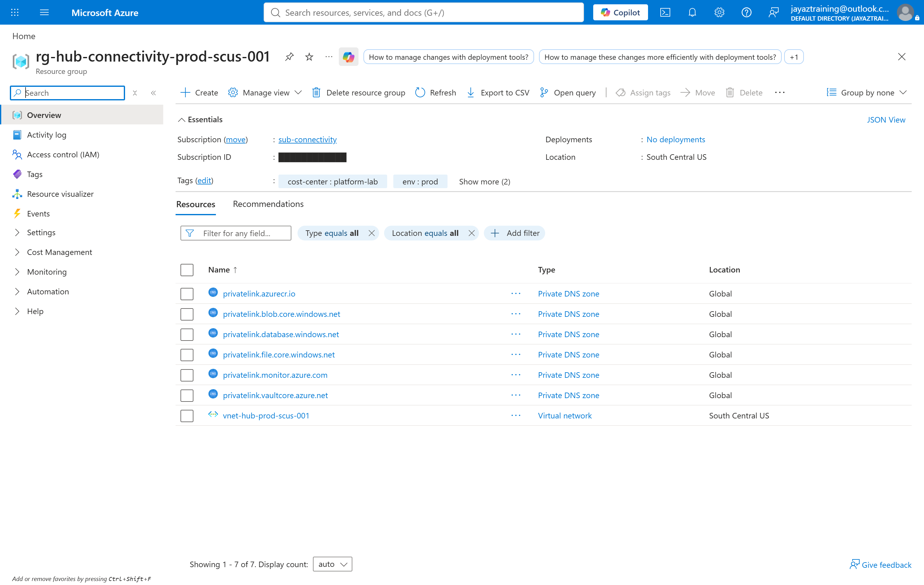
Task: Pin the resource group to dashboard
Action: click(289, 57)
